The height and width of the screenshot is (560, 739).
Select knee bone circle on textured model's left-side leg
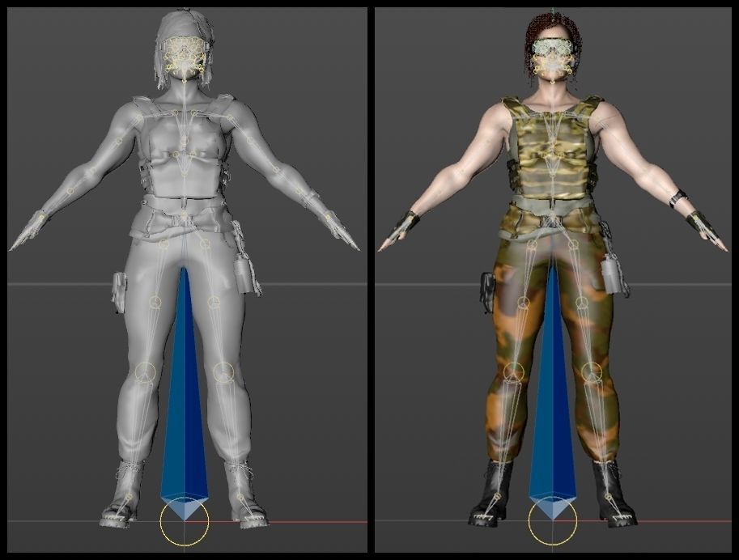click(513, 372)
